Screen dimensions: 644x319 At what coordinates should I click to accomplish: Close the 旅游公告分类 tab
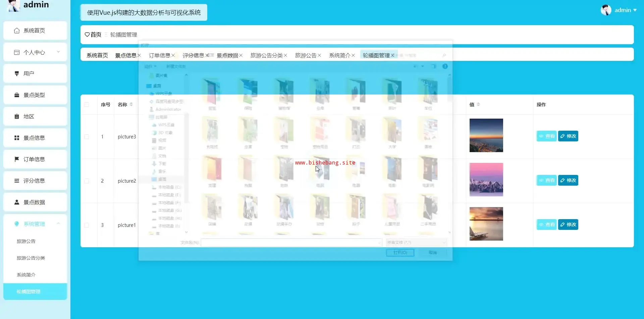click(x=285, y=55)
